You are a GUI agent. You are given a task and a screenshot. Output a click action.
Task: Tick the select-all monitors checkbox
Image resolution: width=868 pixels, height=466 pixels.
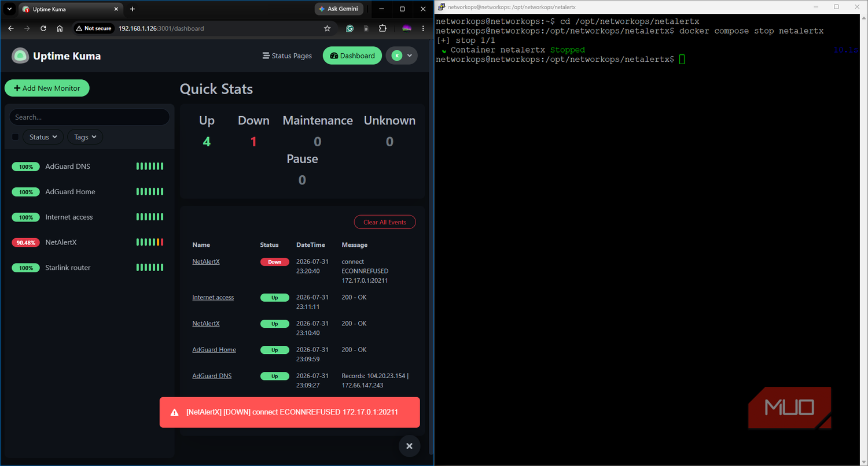coord(16,137)
